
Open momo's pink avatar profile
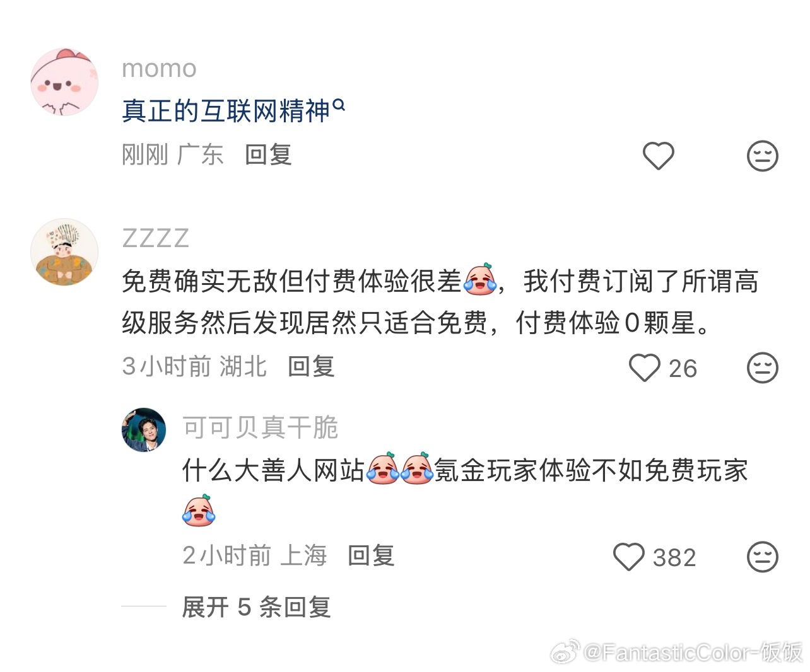[x=64, y=82]
